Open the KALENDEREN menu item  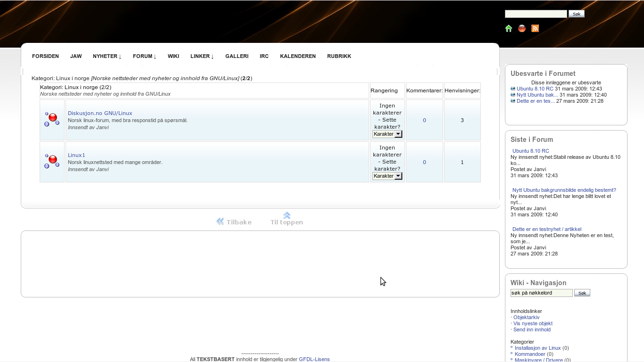(x=297, y=56)
